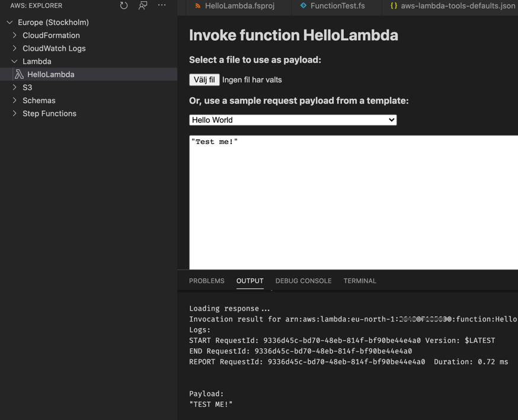518x420 pixels.
Task: Click the "AWS: EXPLORER" panel title
Action: coord(36,5)
